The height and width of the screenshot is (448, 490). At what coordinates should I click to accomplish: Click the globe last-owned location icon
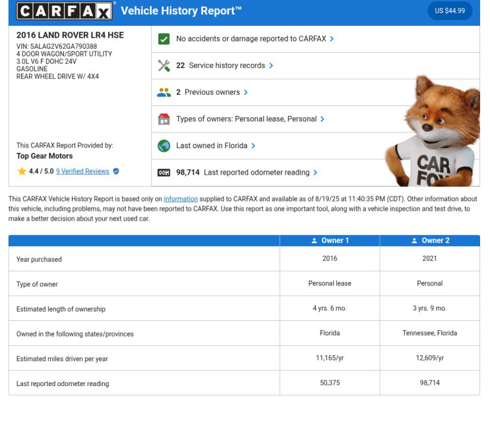click(x=164, y=146)
